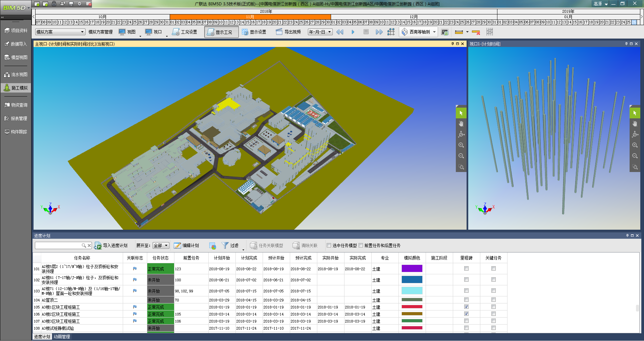This screenshot has width=644, height=341.
Task: Click the Gantt chart icon beside 编辑计划
Action: point(213,246)
